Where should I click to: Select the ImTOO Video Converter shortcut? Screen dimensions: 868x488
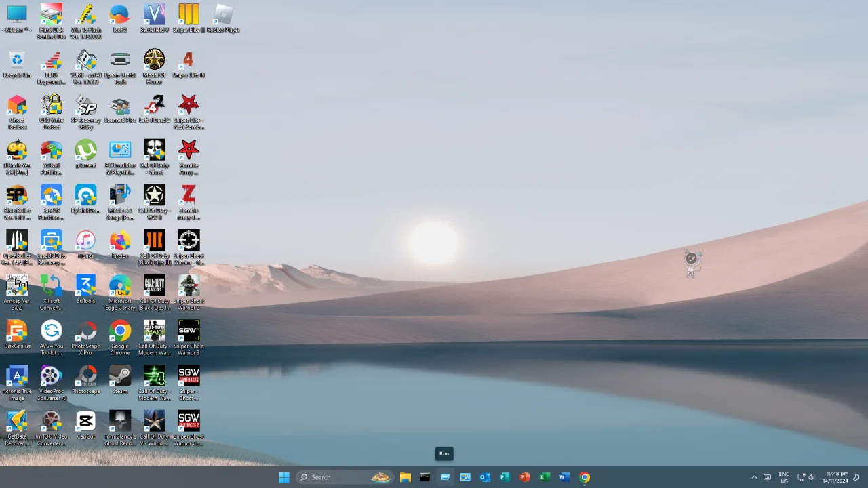pyautogui.click(x=52, y=428)
